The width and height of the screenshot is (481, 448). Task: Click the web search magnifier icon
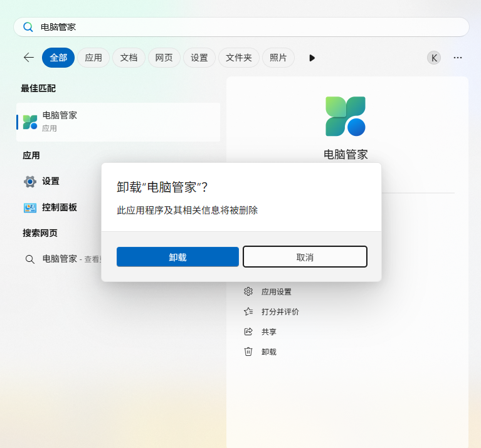click(29, 259)
